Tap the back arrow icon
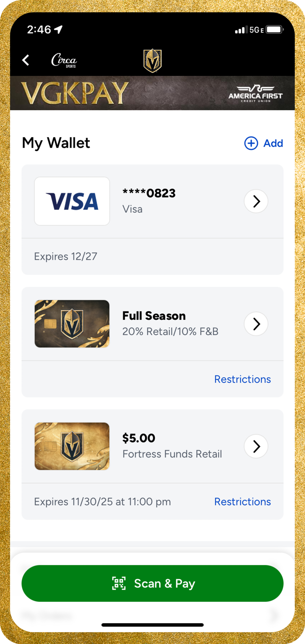Screen dimensions: 305x644 point(26,60)
